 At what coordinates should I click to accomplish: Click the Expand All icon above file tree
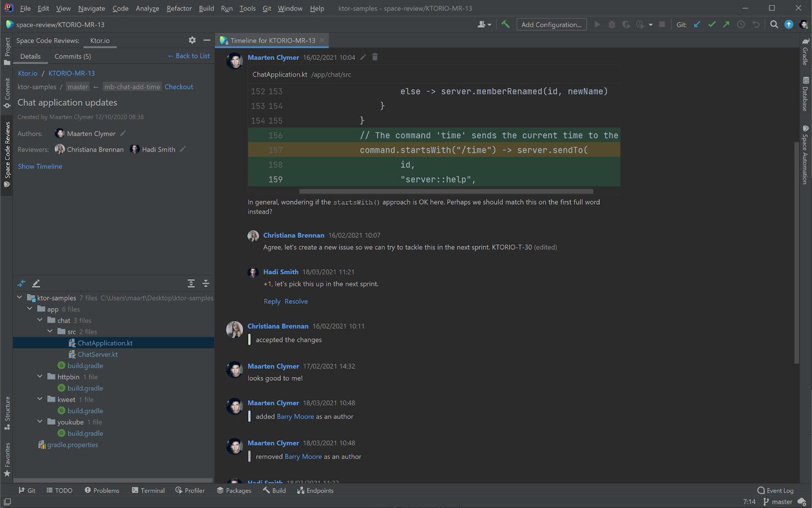click(x=191, y=283)
